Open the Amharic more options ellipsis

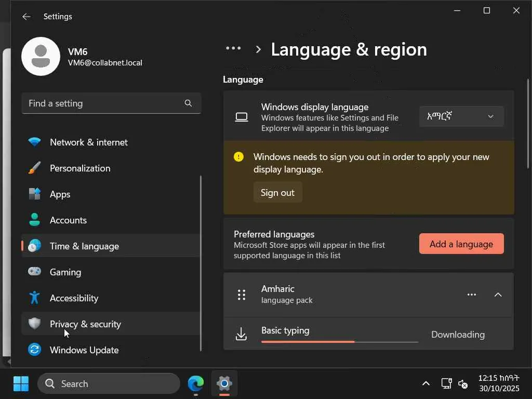click(x=472, y=295)
